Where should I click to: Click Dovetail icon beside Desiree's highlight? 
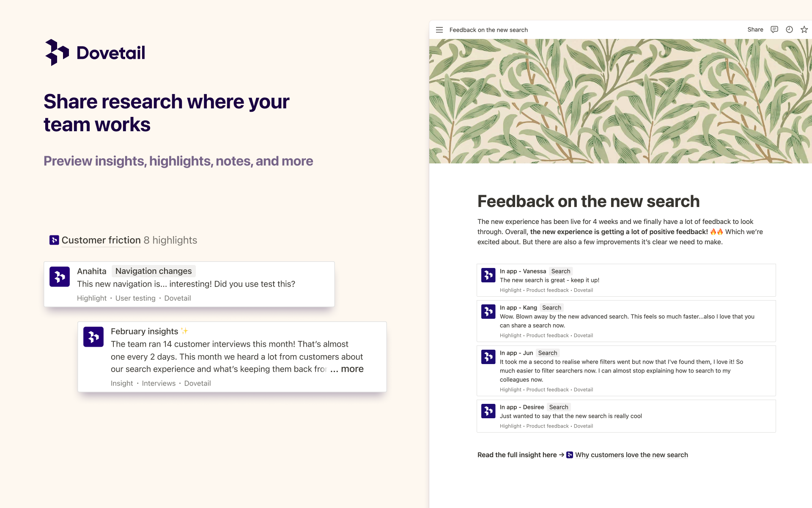click(488, 411)
